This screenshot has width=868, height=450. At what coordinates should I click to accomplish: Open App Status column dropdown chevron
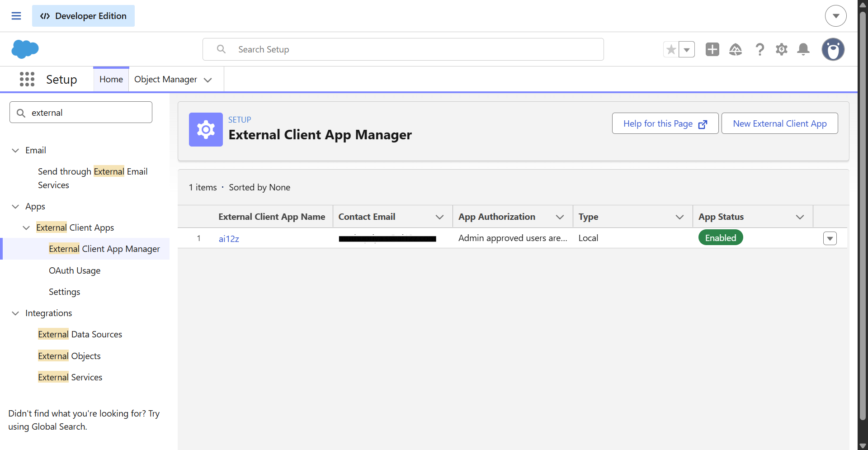[800, 217]
